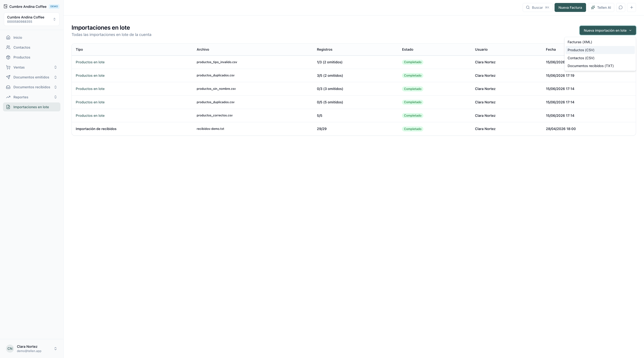
Task: Open Productos en lote link for productos_tipo_invalido.csv
Action: click(90, 62)
